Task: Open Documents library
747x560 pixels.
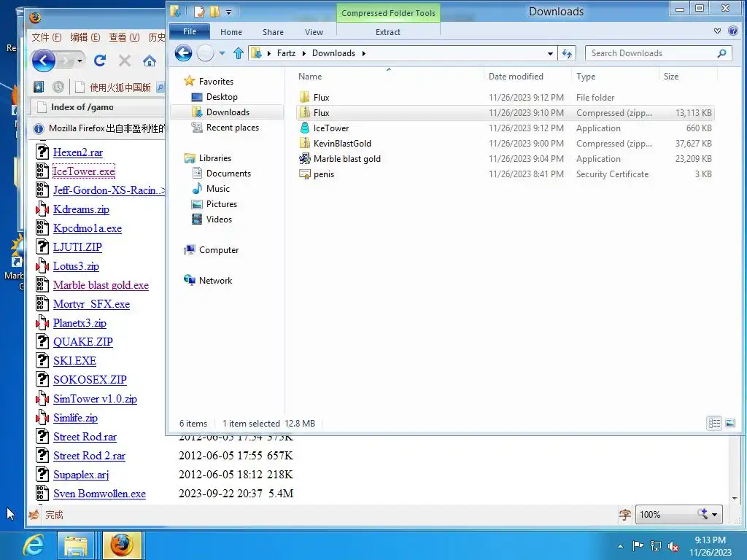Action: click(x=228, y=174)
